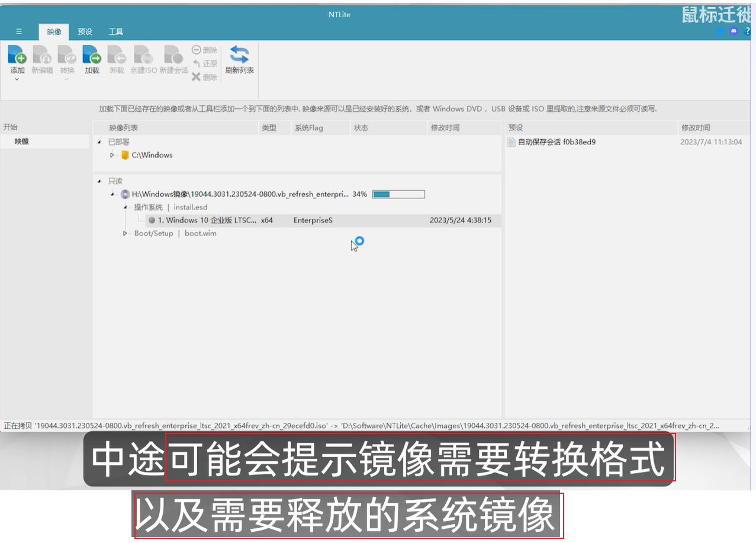This screenshot has height=543, width=756.
Task: Expand the C:\Windows tree node
Action: coord(112,155)
